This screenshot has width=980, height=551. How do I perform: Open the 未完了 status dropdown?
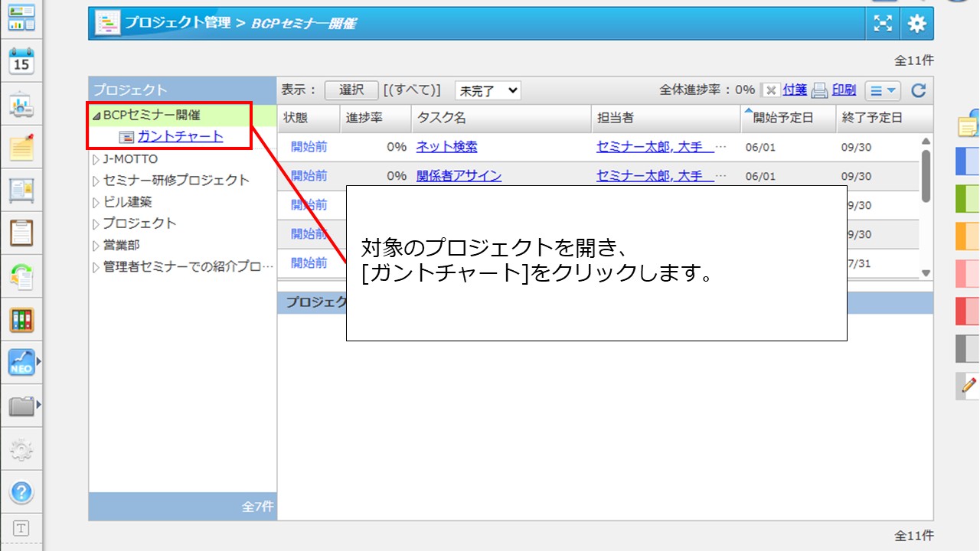coord(488,90)
